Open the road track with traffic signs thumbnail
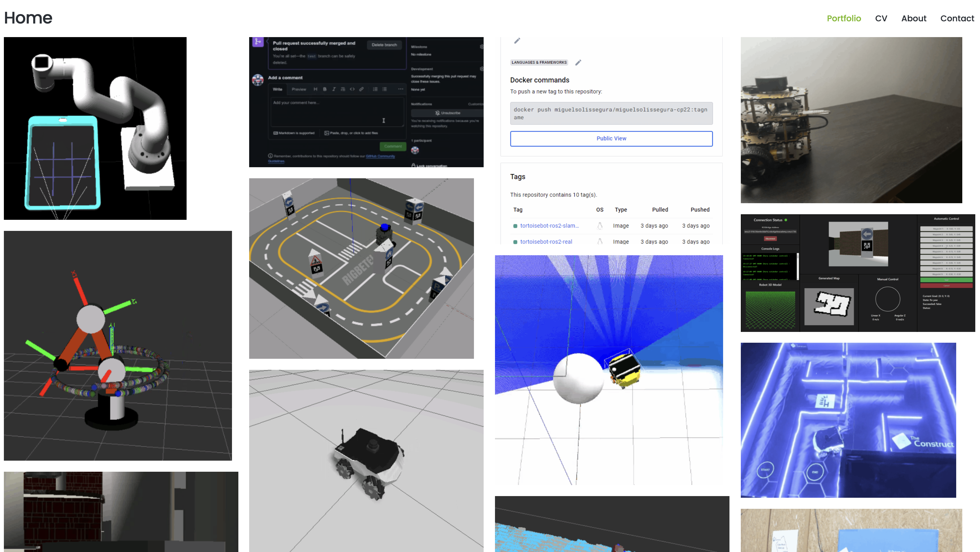The height and width of the screenshot is (552, 980). 361,268
